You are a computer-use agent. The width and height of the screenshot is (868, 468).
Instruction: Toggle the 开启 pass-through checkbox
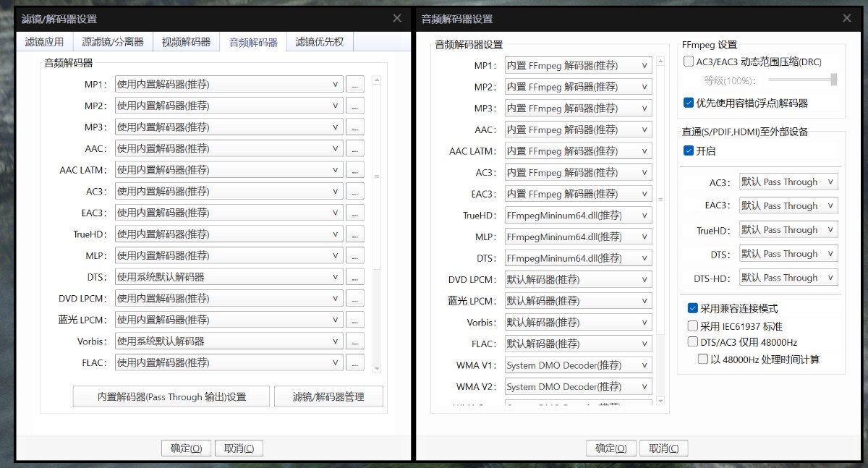(689, 151)
